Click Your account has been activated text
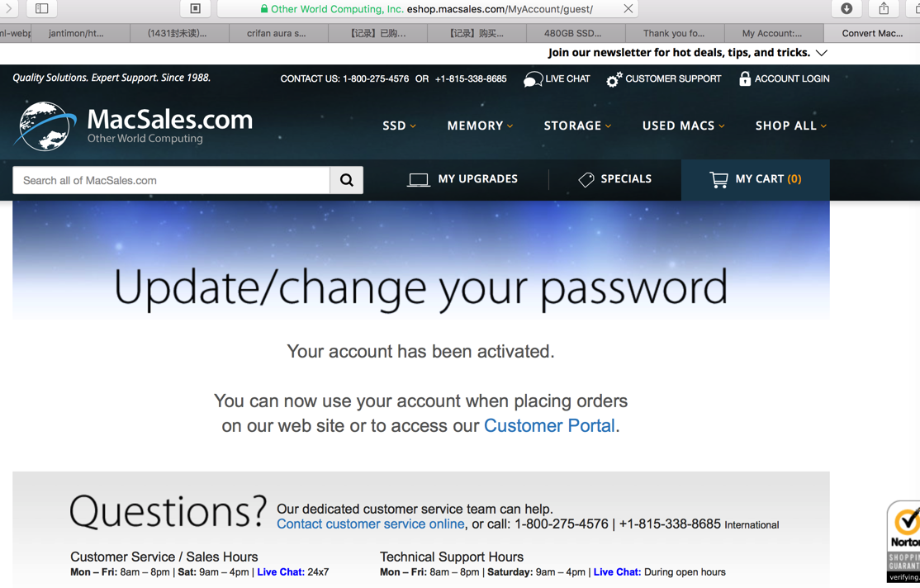This screenshot has width=920, height=588. pyautogui.click(x=420, y=352)
